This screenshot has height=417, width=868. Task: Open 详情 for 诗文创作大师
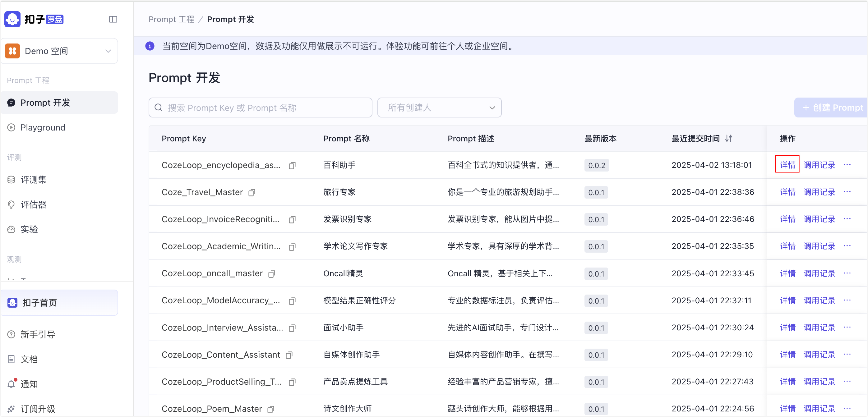[787, 409]
